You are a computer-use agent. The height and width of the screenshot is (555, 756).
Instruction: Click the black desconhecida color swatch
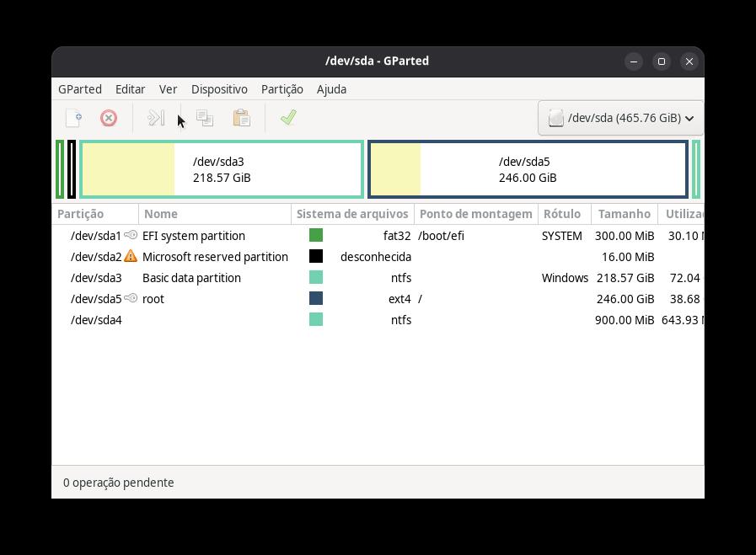tap(316, 256)
